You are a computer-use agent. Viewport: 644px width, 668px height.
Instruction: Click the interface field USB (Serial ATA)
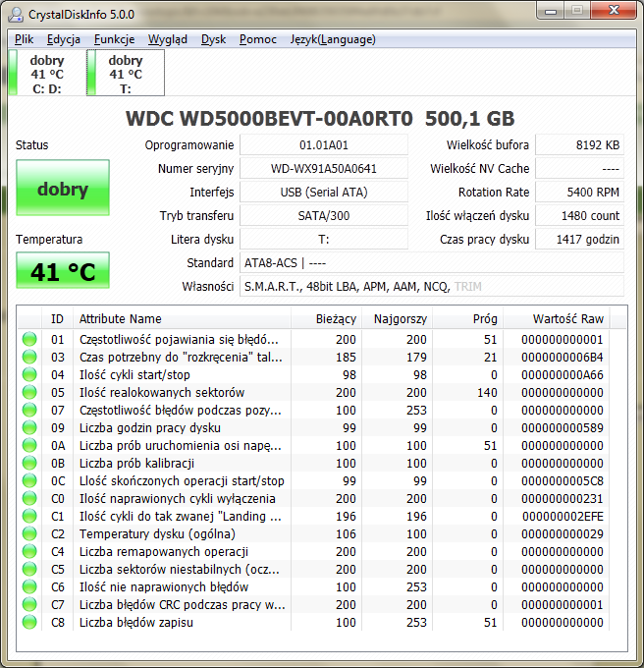(324, 193)
